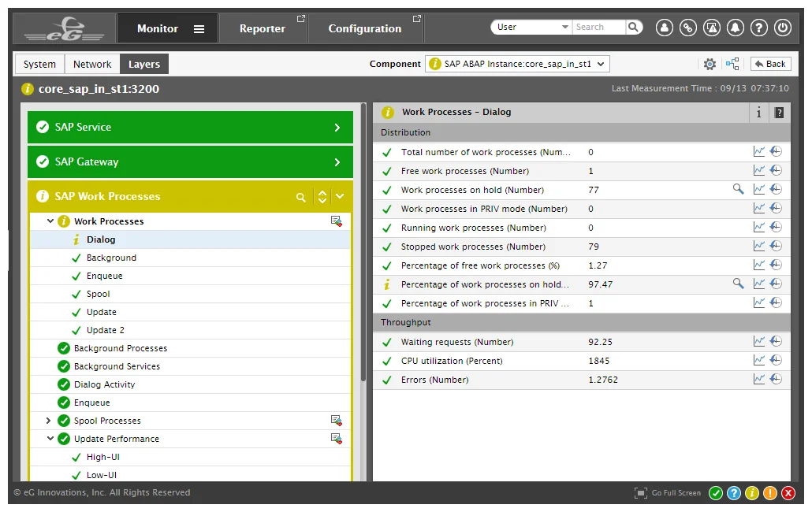Switch to the System tab

coord(39,64)
